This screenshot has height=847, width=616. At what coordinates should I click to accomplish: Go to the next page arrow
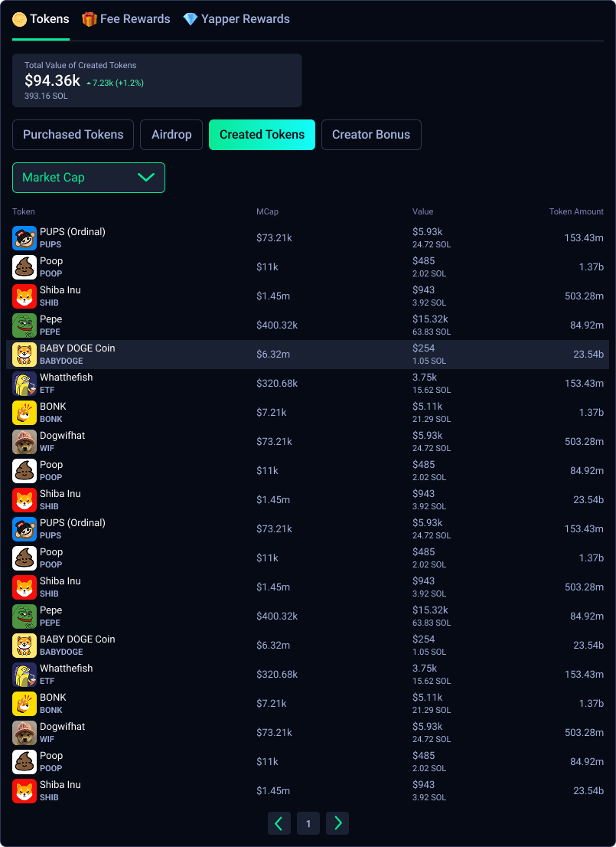337,823
